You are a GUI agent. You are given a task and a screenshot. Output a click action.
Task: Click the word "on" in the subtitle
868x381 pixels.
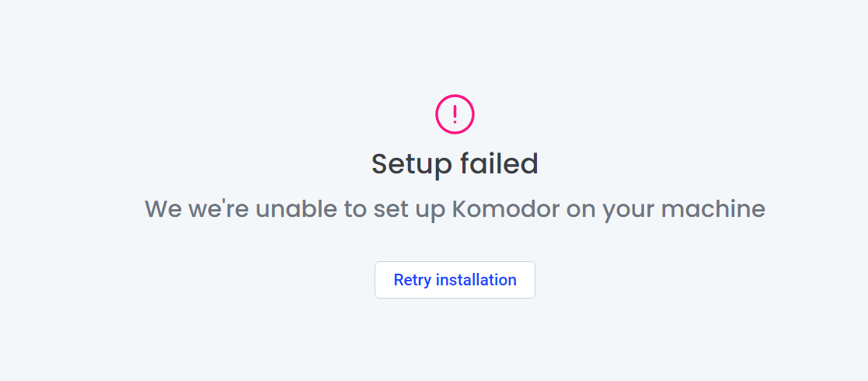(580, 209)
